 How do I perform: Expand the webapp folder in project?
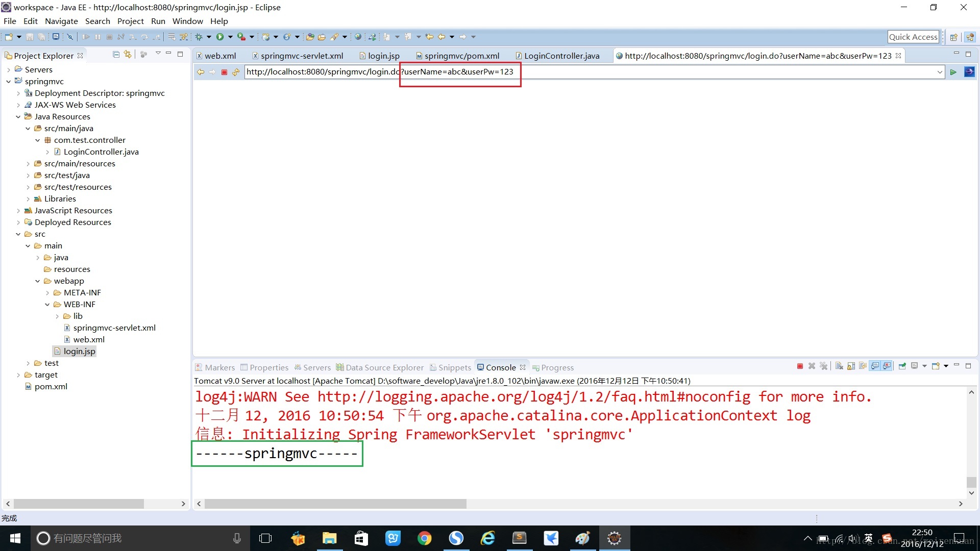click(38, 281)
